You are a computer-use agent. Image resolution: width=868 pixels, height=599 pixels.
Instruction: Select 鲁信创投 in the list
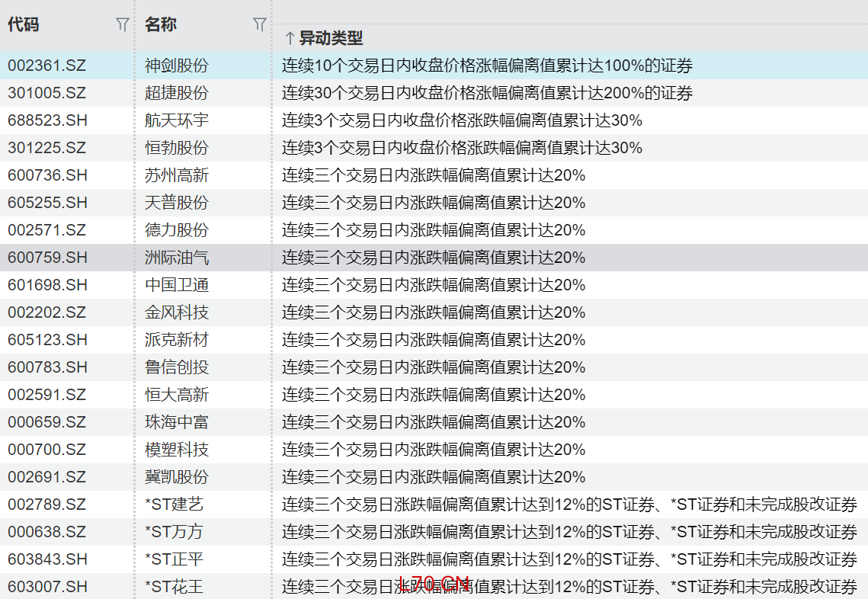(x=177, y=367)
